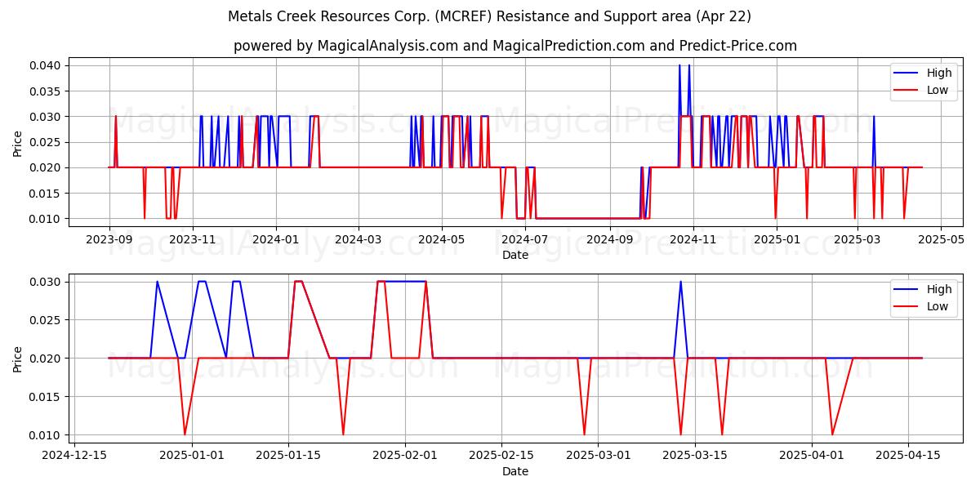Click the bottom chart 'Date' axis label
980x490 pixels.
(x=515, y=471)
